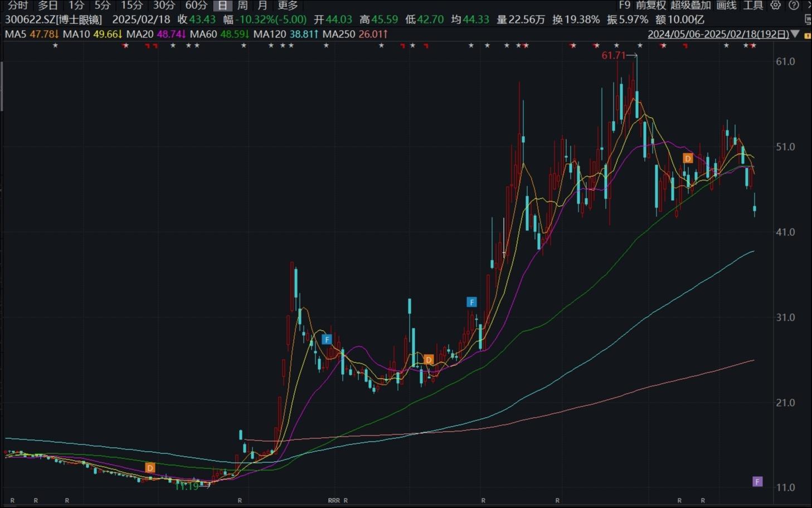Viewport: 812px width, 508px height.
Task: Select the 60分 period tab
Action: [x=196, y=6]
